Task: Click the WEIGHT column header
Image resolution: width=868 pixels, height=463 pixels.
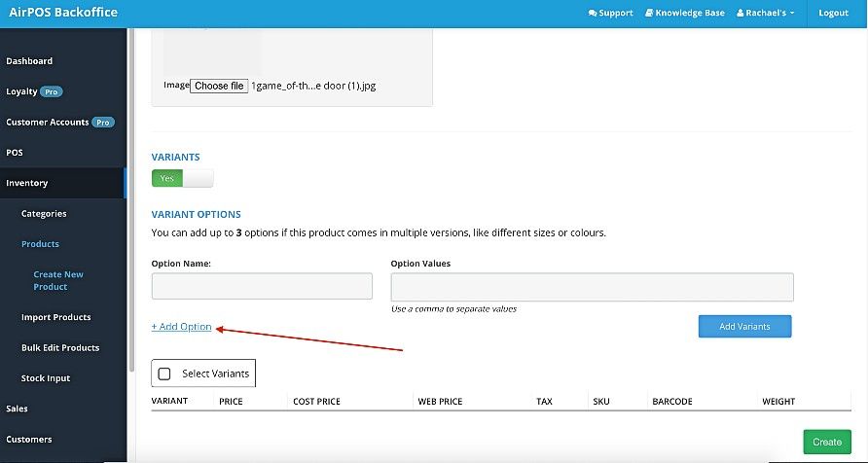Action: (x=778, y=401)
